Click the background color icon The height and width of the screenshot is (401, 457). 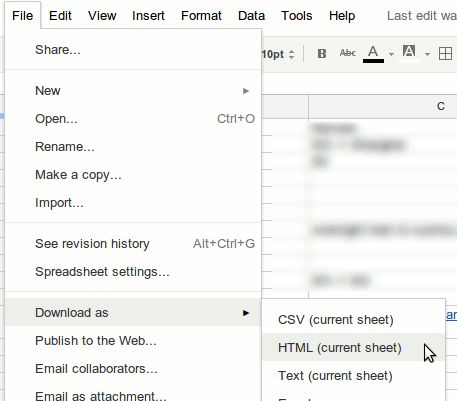[409, 53]
